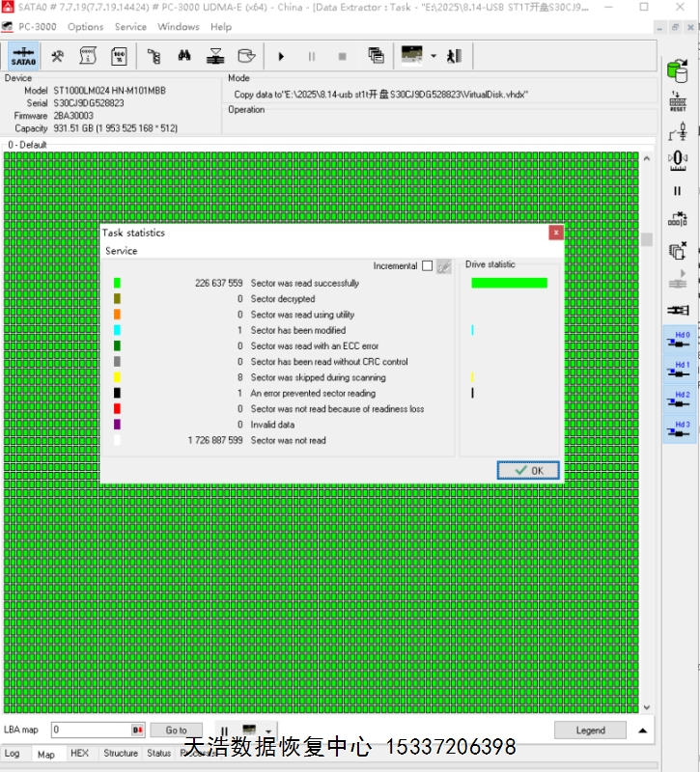Click OK in the Task statistics dialog
700x772 pixels.
click(x=528, y=471)
